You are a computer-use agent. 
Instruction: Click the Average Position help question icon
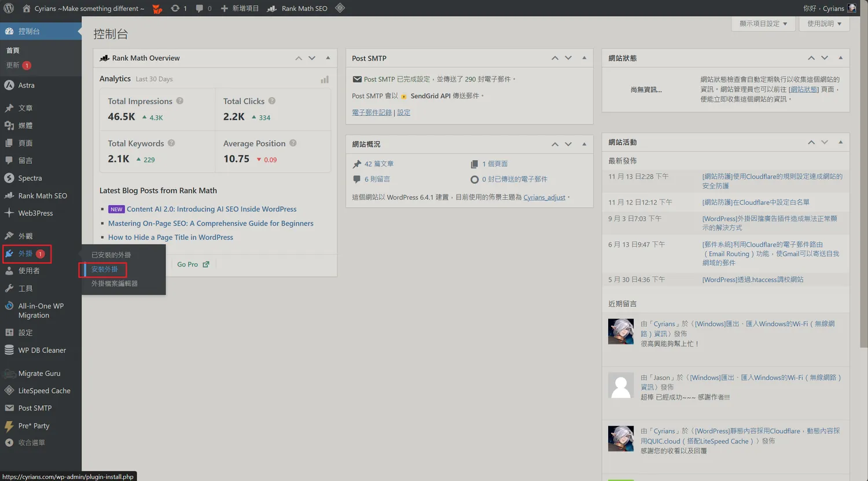click(293, 143)
